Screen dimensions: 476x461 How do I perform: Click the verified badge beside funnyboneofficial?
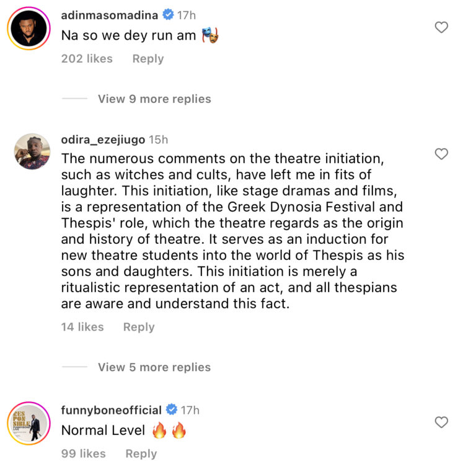point(171,410)
